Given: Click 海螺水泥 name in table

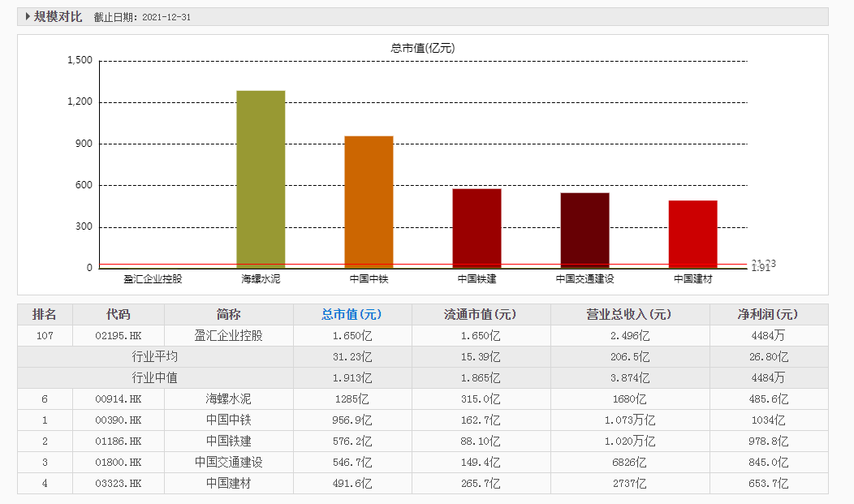Looking at the screenshot, I should (x=228, y=399).
